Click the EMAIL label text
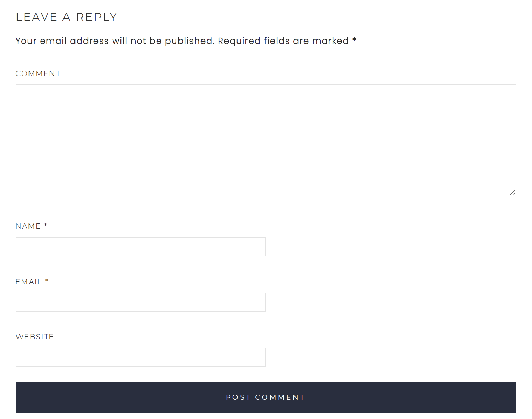The image size is (532, 419). 28,281
